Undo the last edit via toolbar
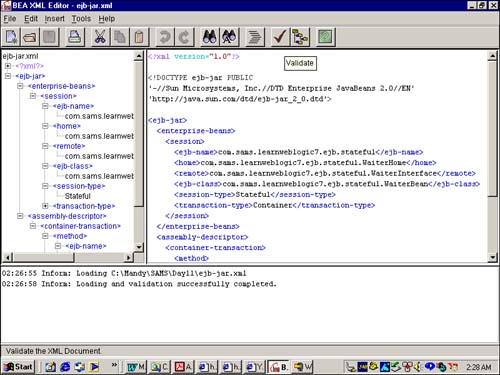The height and width of the screenshot is (375, 500). [164, 37]
